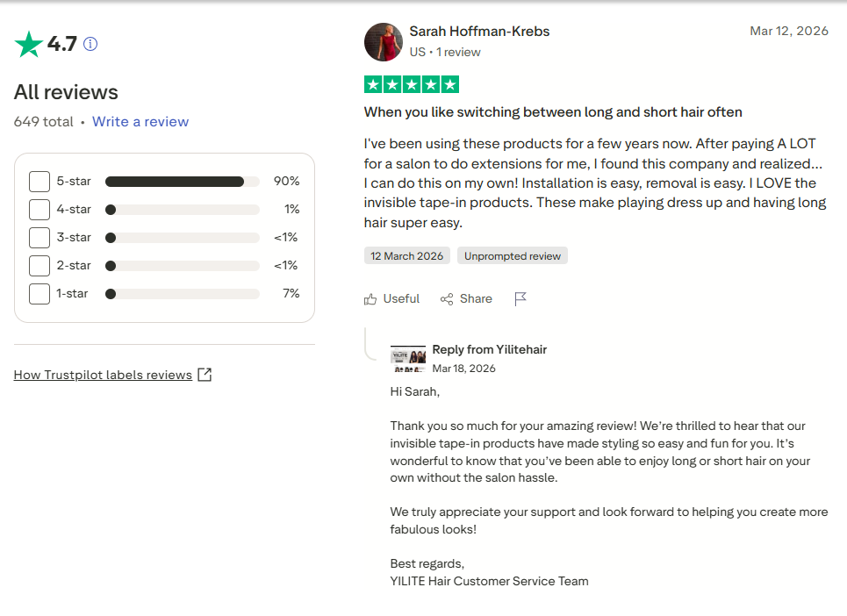Screen dimensions: 847x616
Task: Click the five-star rating graphic on review
Action: tap(412, 85)
